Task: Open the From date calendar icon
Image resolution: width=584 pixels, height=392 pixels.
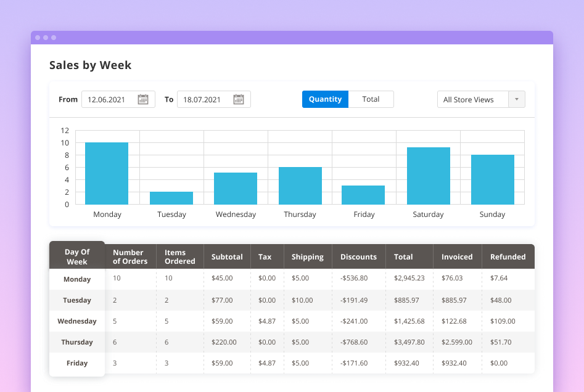Action: point(143,99)
